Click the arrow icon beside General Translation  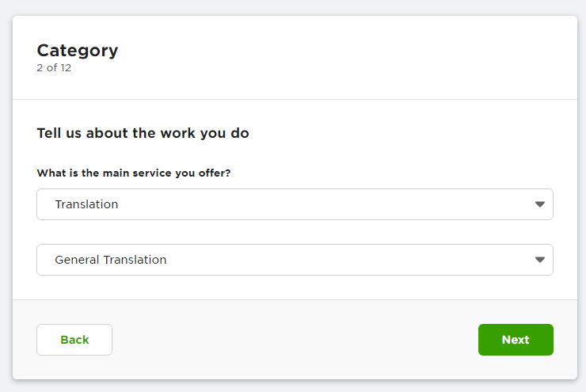click(x=539, y=260)
